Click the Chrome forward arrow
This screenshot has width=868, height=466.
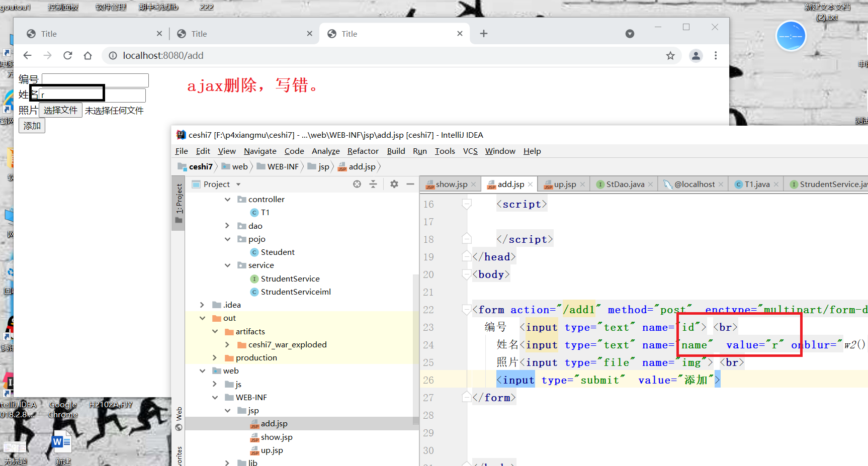[x=48, y=55]
